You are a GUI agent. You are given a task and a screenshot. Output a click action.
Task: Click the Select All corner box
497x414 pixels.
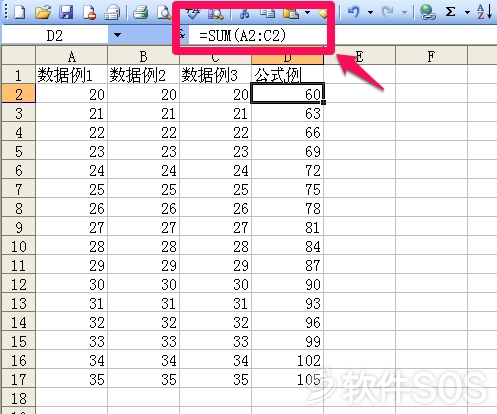pyautogui.click(x=18, y=56)
